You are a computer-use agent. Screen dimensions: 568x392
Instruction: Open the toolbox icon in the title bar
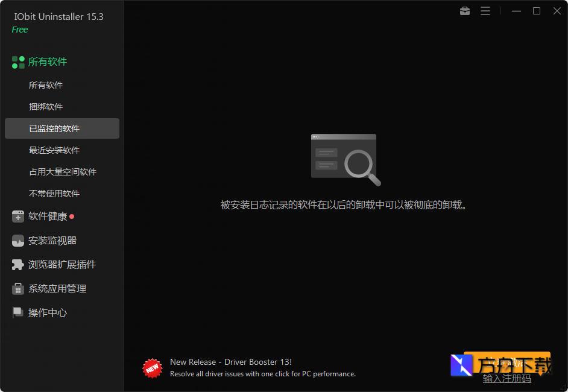pyautogui.click(x=464, y=10)
